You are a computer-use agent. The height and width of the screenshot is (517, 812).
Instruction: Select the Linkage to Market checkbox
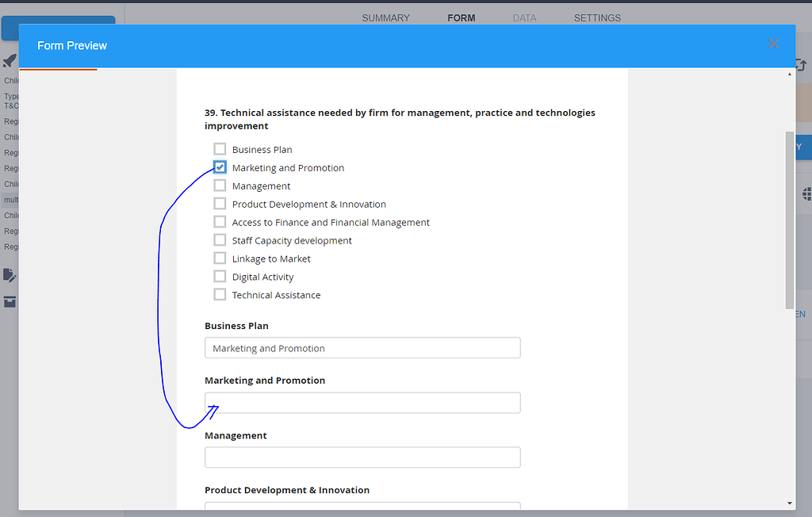[219, 258]
